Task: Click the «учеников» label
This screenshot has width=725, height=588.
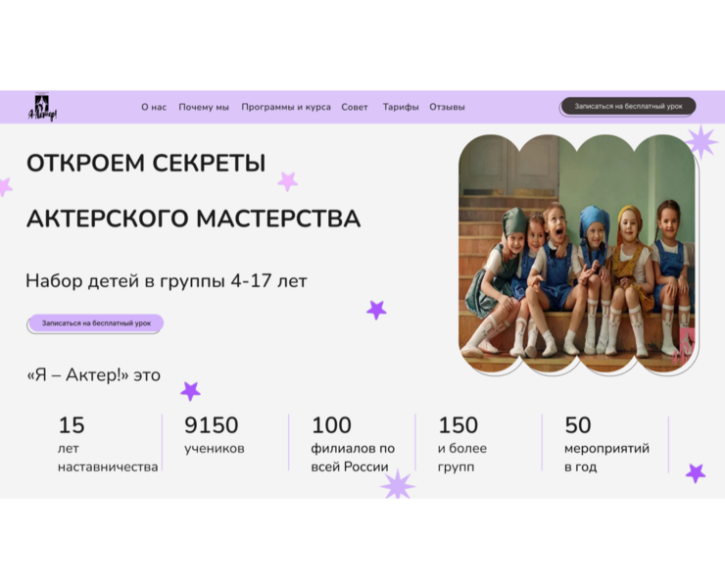Action: (215, 448)
